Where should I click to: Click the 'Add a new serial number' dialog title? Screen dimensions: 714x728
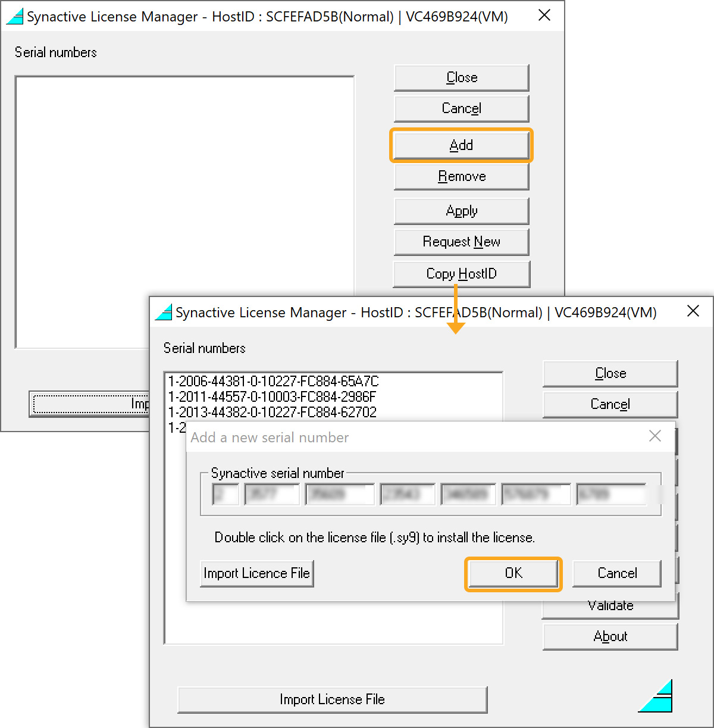(x=270, y=438)
